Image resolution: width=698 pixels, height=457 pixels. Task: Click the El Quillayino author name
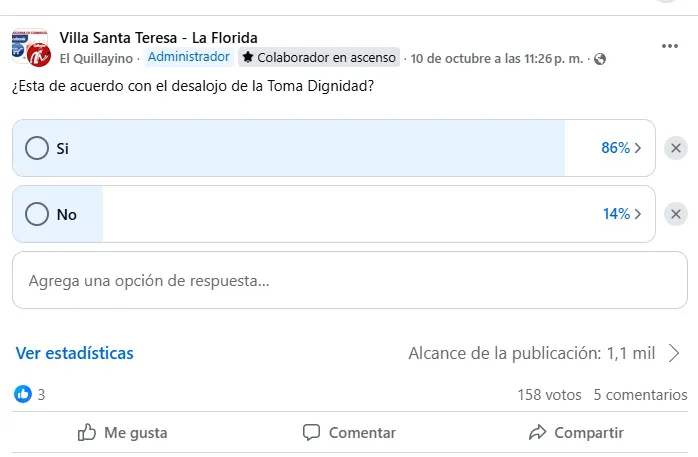(x=97, y=58)
